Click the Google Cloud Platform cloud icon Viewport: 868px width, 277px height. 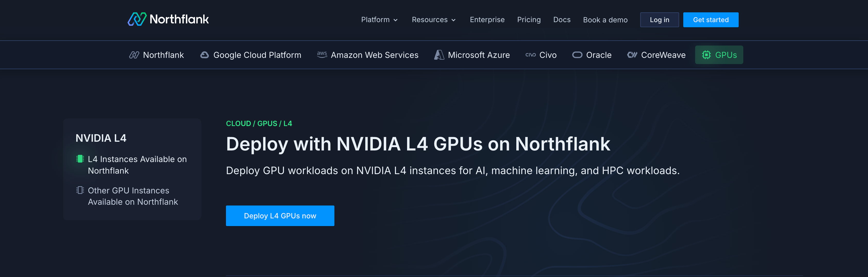tap(205, 55)
